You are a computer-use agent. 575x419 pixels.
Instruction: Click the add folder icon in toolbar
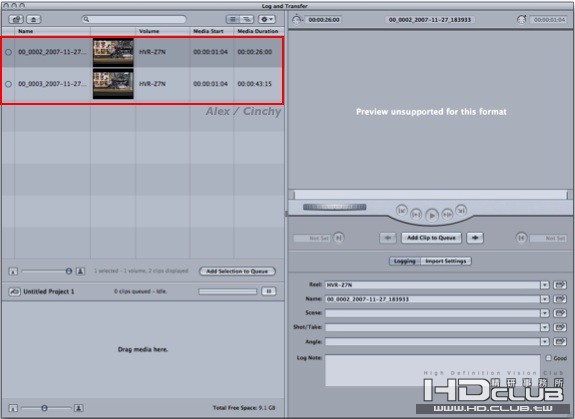point(16,19)
